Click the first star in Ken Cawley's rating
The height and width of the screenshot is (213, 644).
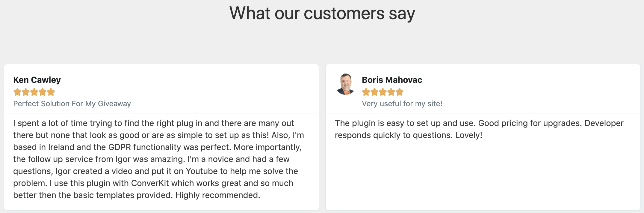pyautogui.click(x=17, y=92)
